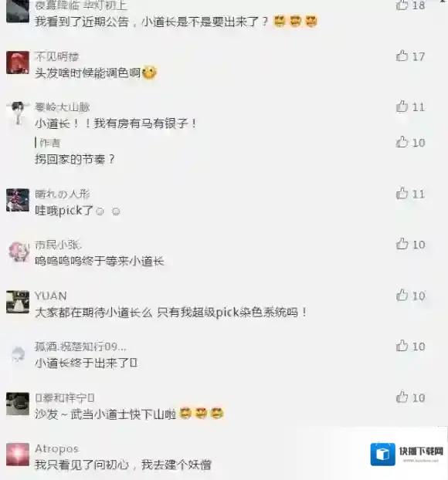Image resolution: width=448 pixels, height=480 pixels.
Task: Open username 市民小张
Action: click(x=58, y=245)
